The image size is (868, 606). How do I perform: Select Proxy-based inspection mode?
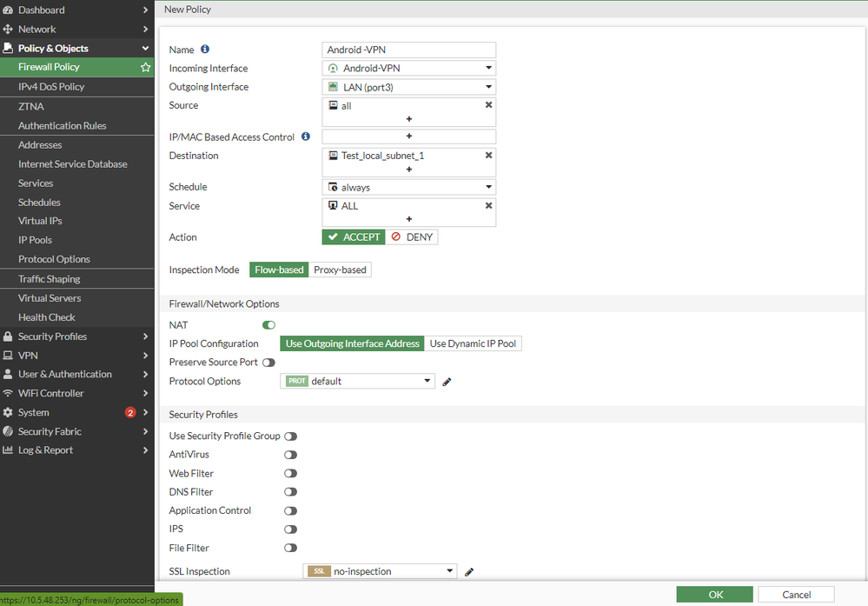[x=340, y=270]
